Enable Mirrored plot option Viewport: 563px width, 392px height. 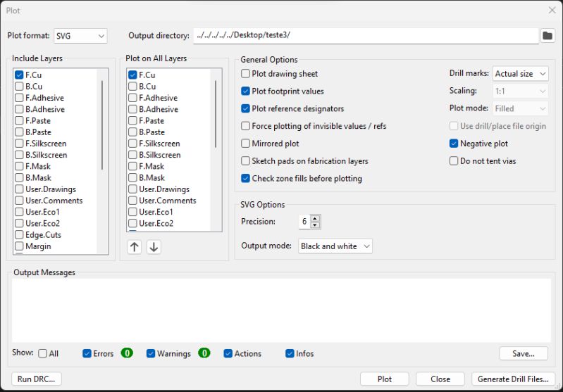coord(246,144)
